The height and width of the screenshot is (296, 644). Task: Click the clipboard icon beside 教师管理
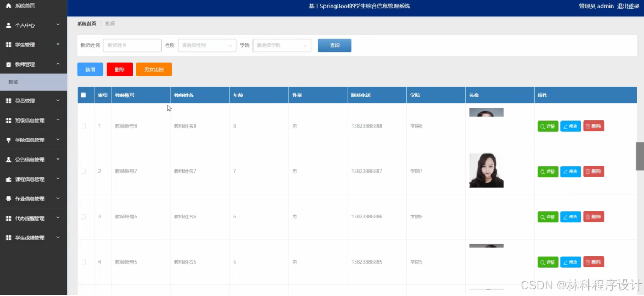(8, 64)
